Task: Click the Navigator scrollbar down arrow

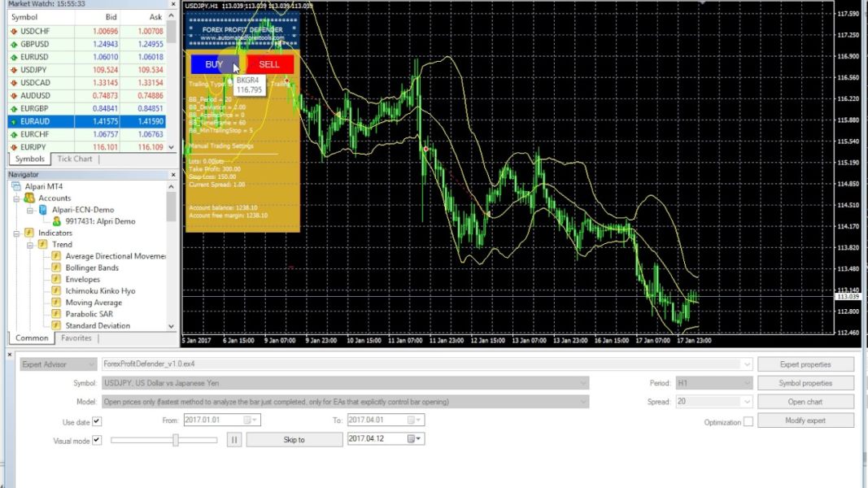Action: tap(172, 326)
